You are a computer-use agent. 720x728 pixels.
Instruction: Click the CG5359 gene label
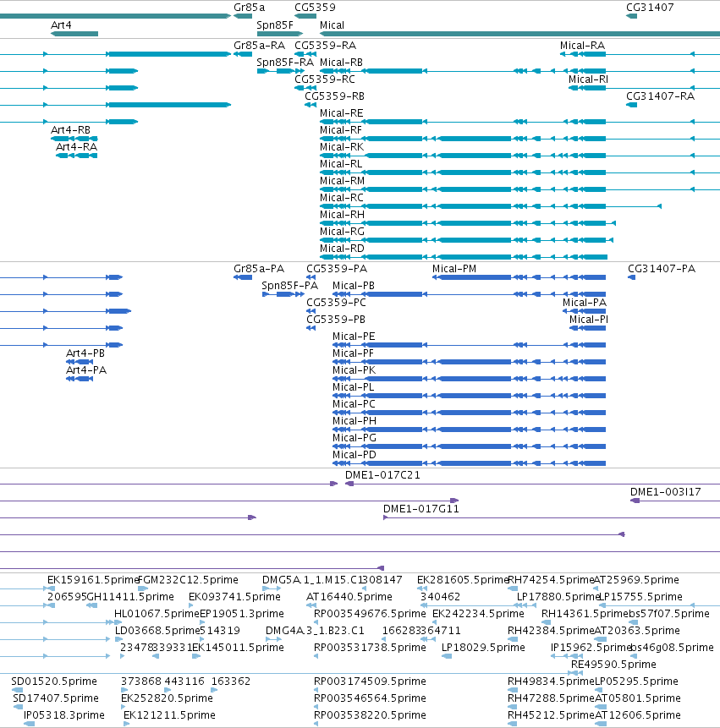tap(315, 8)
